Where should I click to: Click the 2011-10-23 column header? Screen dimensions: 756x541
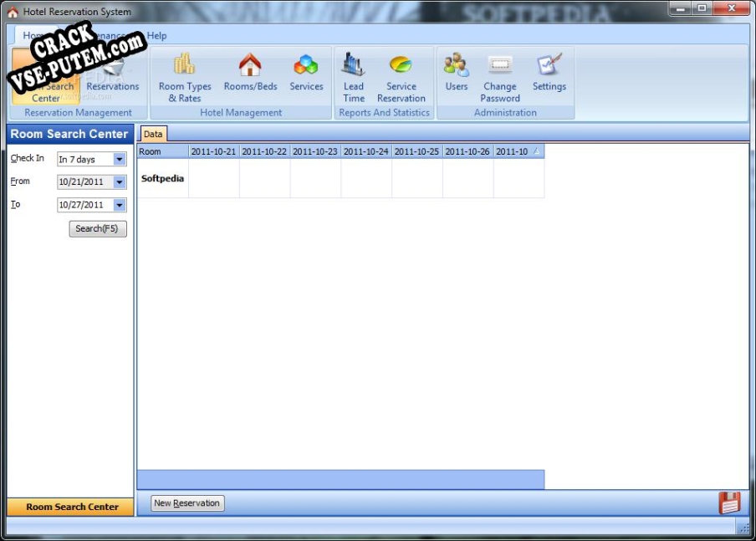(x=315, y=151)
